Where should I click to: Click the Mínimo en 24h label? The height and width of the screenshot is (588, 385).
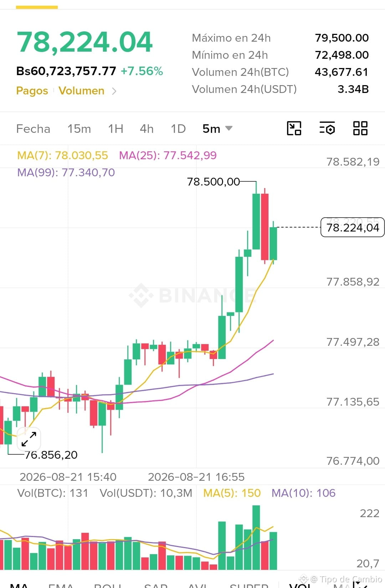[230, 55]
